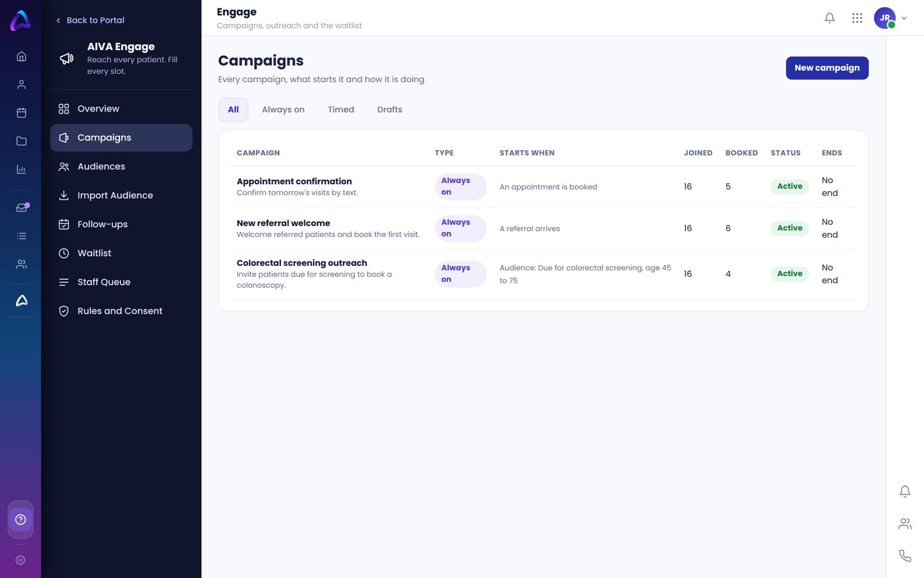The height and width of the screenshot is (578, 924).
Task: Click Active status of Appointment confirmation
Action: (x=789, y=186)
